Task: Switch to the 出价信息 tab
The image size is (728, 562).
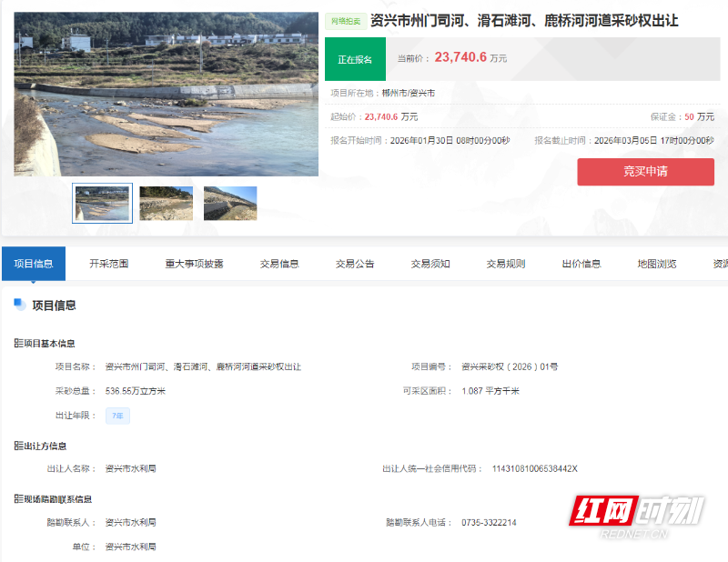Action: point(580,264)
